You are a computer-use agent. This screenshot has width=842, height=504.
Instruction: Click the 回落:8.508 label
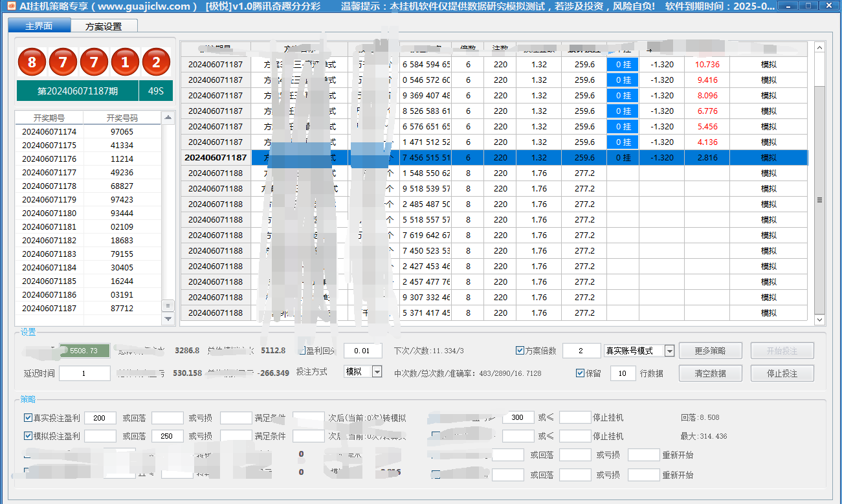pyautogui.click(x=700, y=418)
